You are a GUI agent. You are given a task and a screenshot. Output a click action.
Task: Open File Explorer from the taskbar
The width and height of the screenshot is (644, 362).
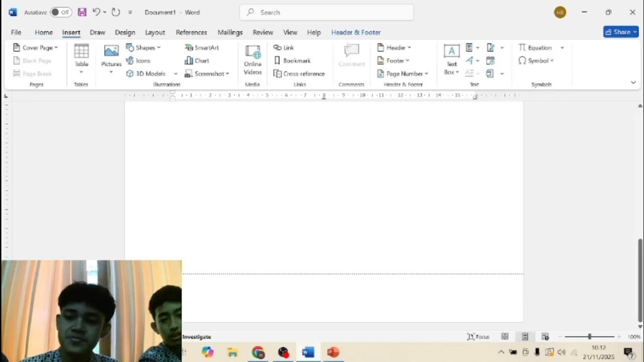[232, 352]
